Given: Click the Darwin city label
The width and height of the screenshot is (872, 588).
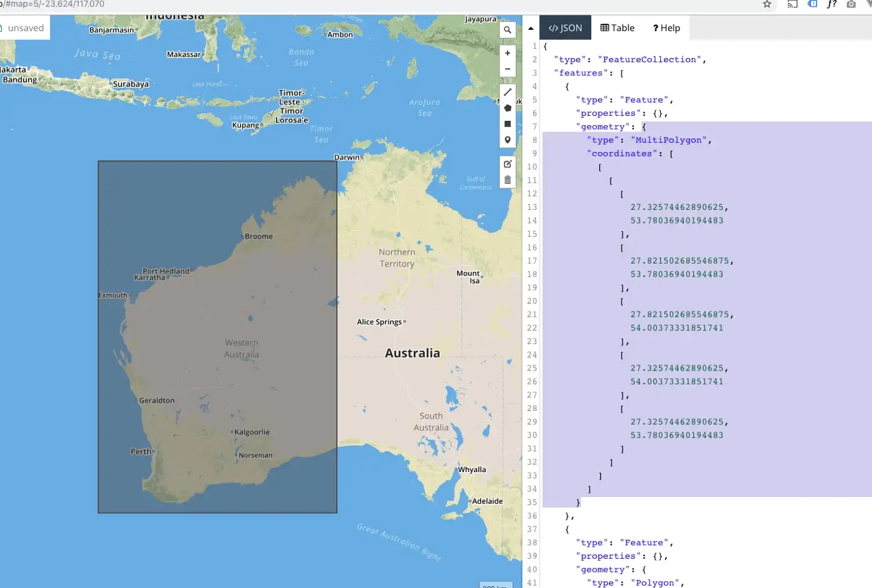Looking at the screenshot, I should 347,158.
